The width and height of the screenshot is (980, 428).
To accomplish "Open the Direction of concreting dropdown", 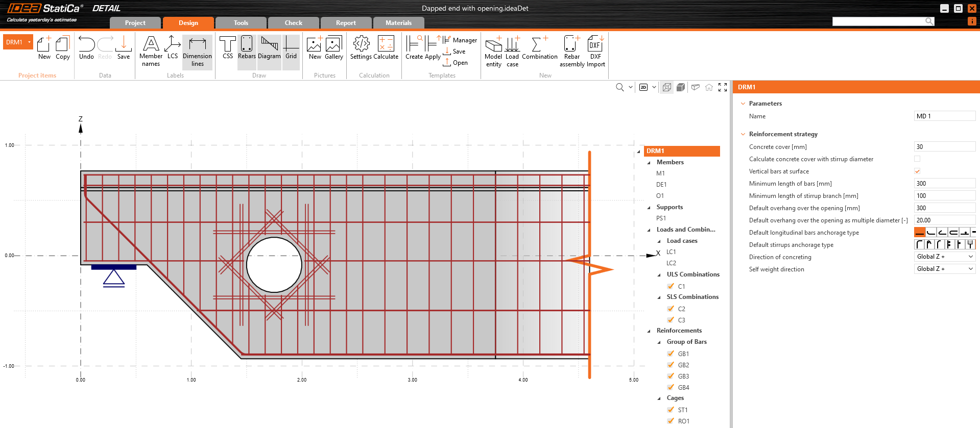I will point(944,257).
